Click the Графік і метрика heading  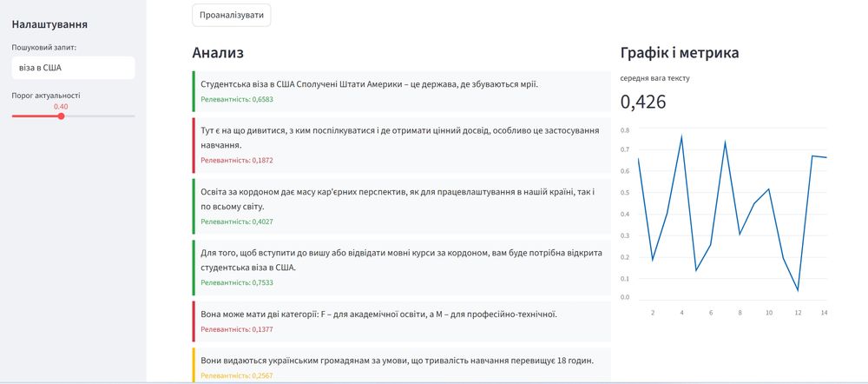tap(680, 53)
